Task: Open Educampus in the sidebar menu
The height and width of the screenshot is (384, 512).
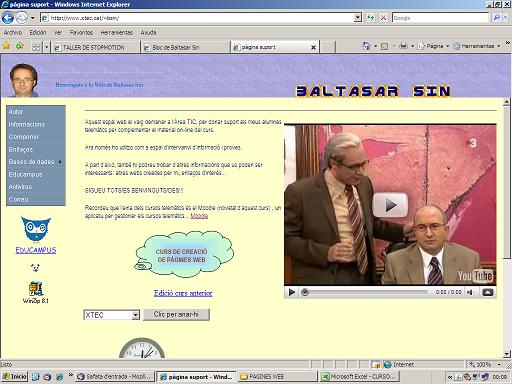Action: click(x=36, y=174)
